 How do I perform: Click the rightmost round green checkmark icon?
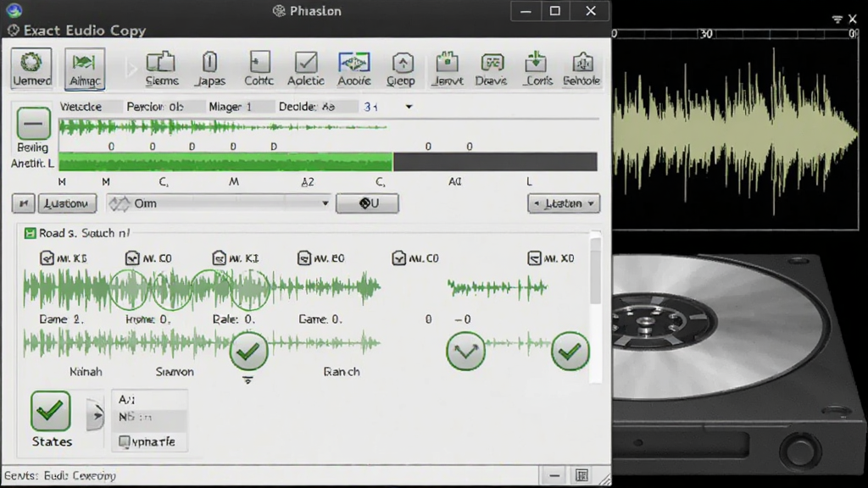(570, 351)
